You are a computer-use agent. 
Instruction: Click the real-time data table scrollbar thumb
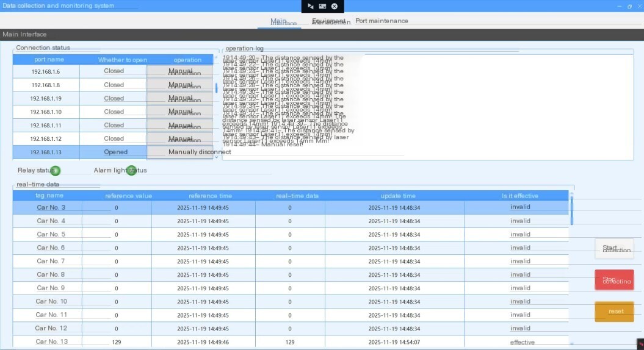point(571,210)
